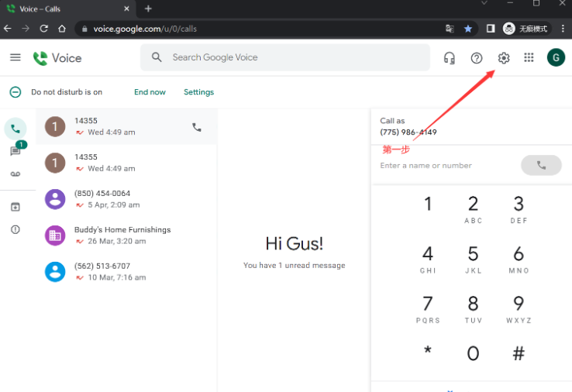Go to browser home page
572x392 pixels.
[62, 29]
